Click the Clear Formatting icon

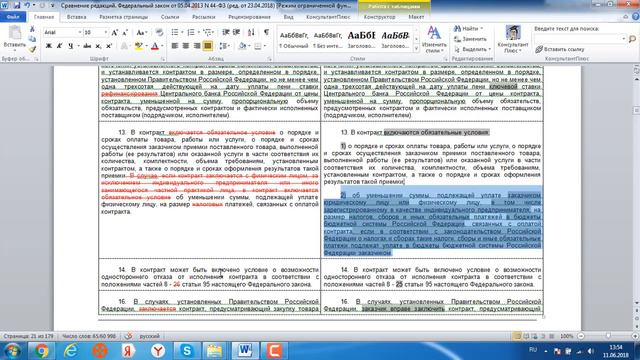(159, 32)
